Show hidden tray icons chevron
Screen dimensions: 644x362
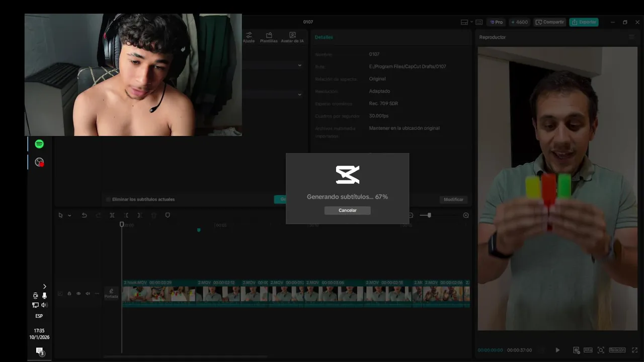[x=44, y=287]
